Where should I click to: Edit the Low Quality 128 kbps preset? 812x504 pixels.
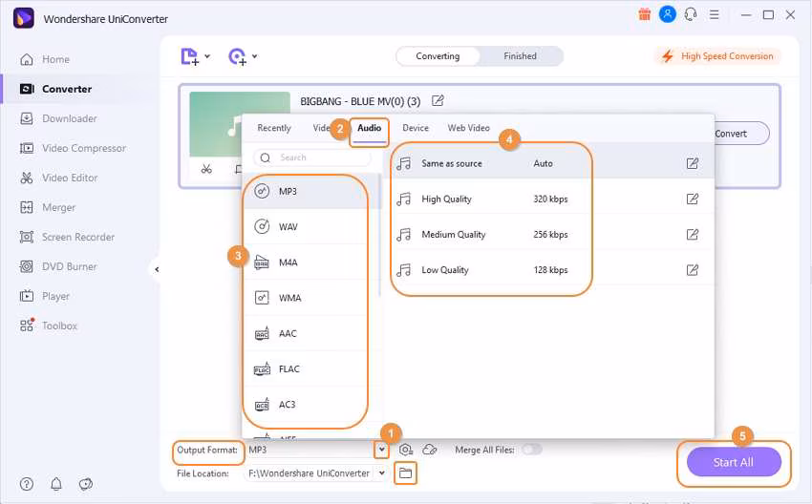693,269
